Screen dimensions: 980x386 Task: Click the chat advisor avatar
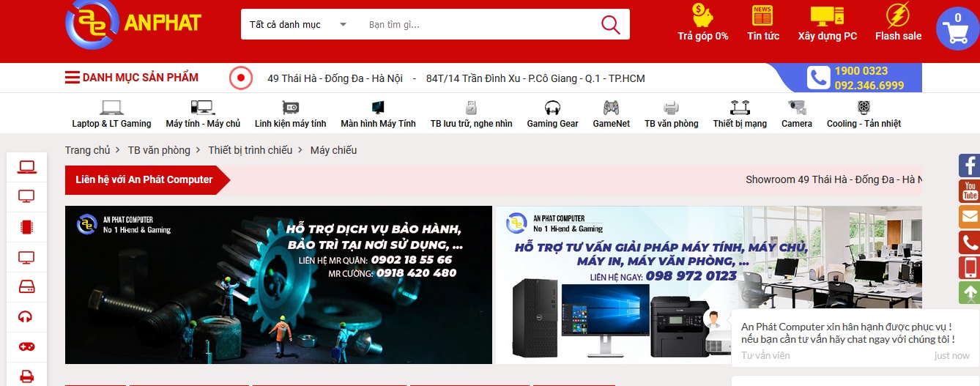pos(711,319)
